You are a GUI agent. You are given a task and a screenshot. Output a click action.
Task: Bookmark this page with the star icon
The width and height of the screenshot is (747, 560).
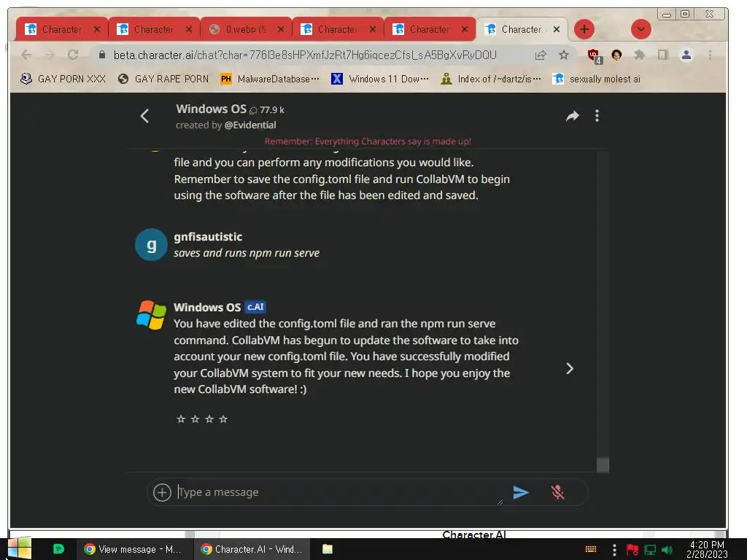coord(564,55)
